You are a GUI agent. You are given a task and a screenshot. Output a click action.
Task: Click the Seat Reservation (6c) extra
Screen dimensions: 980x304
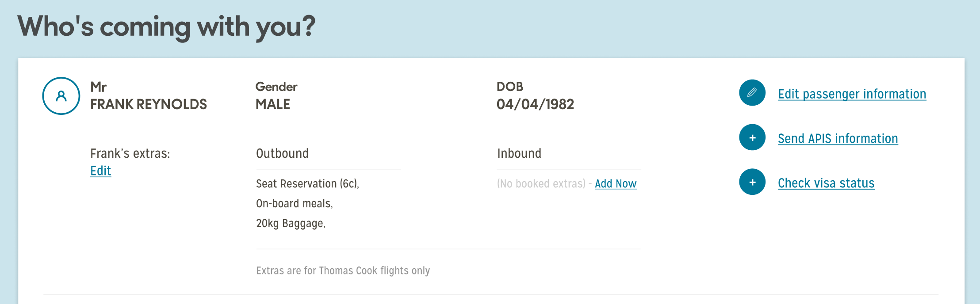click(x=307, y=184)
